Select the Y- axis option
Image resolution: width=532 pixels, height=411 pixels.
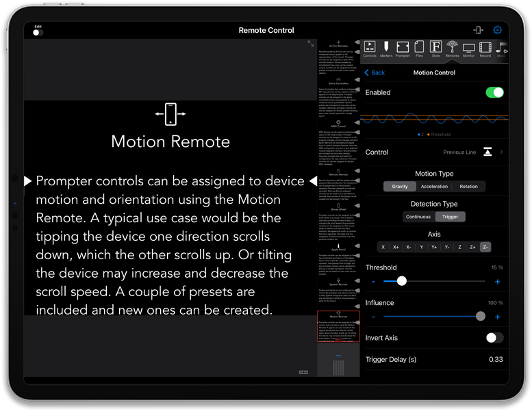point(447,247)
